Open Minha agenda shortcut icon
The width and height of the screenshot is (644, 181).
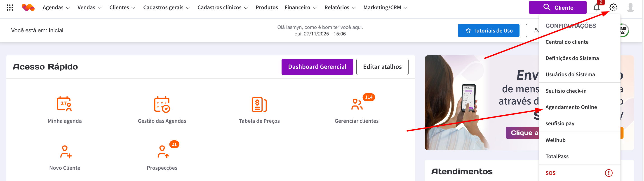tap(64, 104)
